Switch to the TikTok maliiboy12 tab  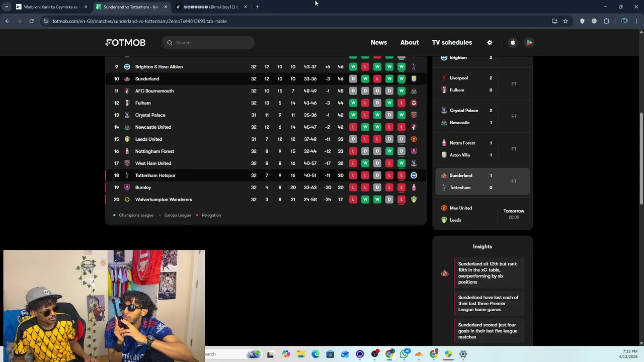point(211,7)
